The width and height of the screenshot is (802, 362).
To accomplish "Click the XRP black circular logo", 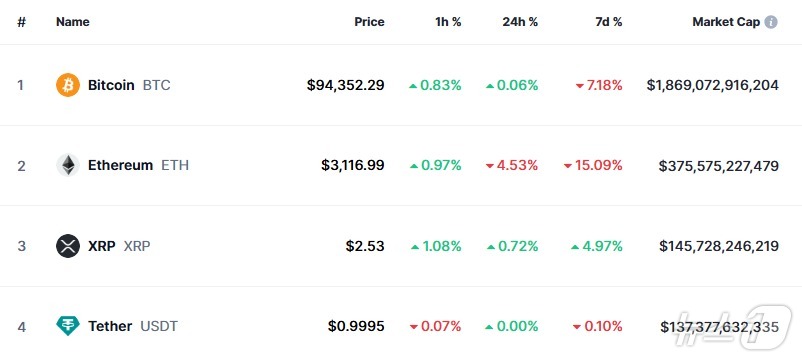I will pyautogui.click(x=68, y=246).
